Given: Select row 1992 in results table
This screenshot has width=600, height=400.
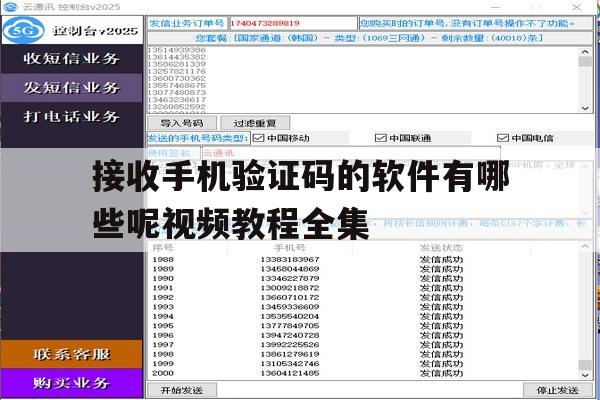Looking at the screenshot, I should (364, 297).
